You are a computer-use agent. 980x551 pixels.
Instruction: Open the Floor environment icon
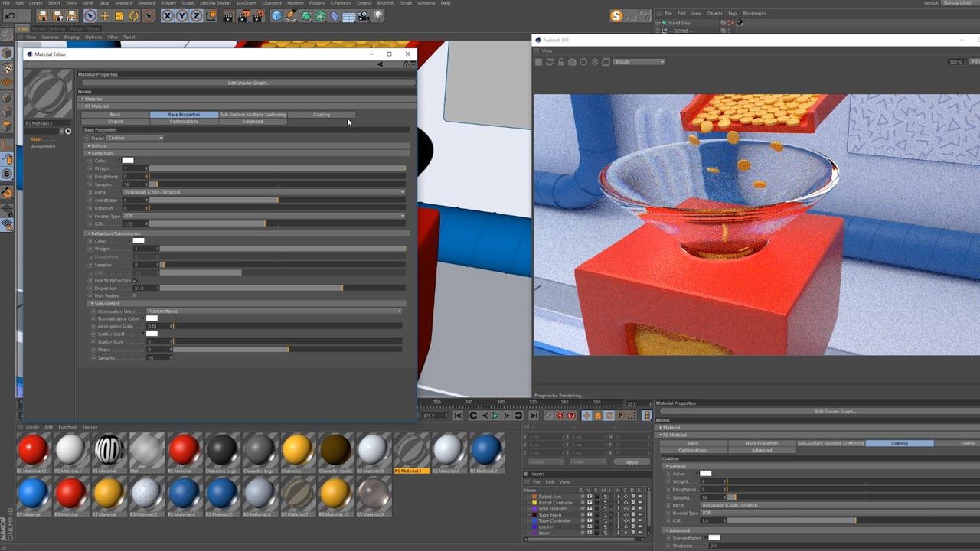point(348,16)
